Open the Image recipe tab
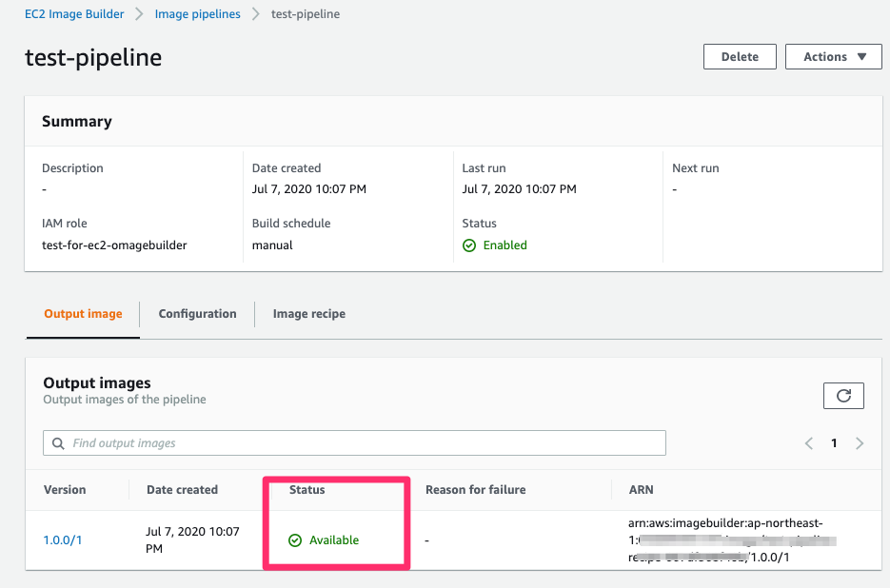This screenshot has width=890, height=588. pos(309,314)
